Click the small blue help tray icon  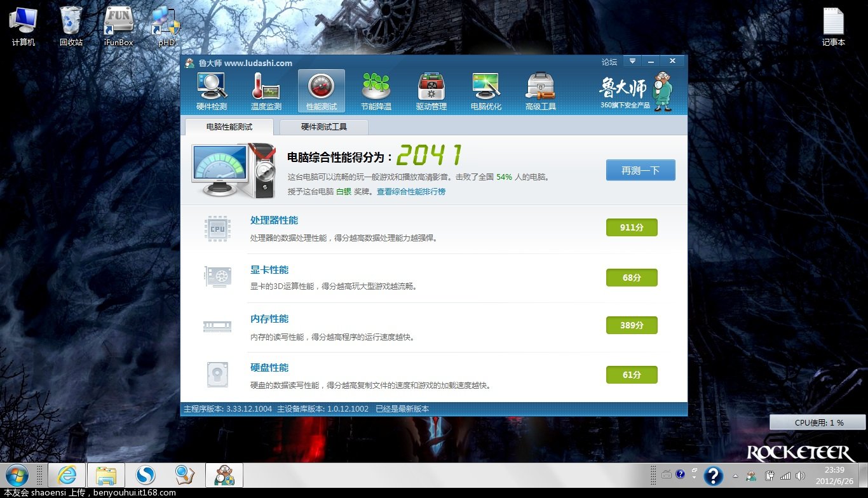coord(680,474)
